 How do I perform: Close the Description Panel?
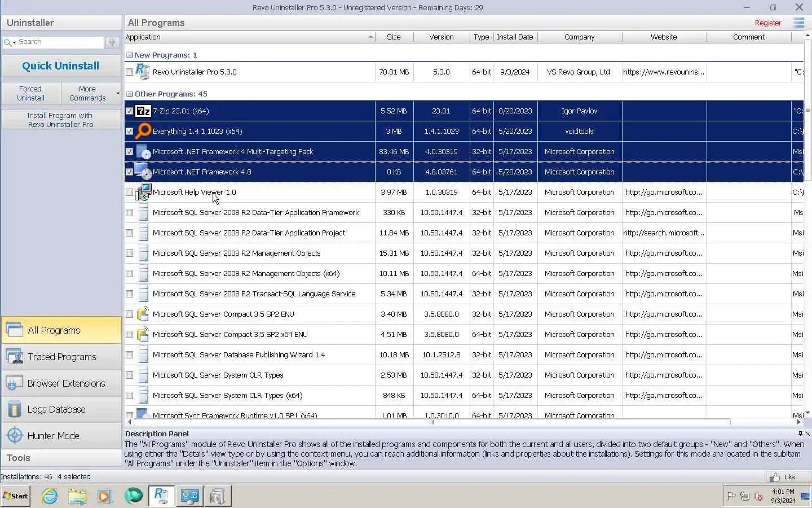coord(807,433)
